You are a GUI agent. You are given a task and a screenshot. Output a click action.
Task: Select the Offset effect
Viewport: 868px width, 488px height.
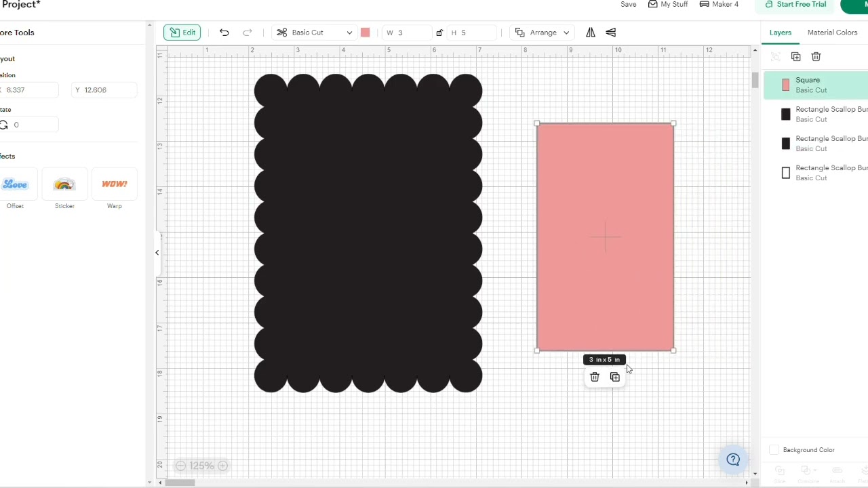tap(16, 189)
